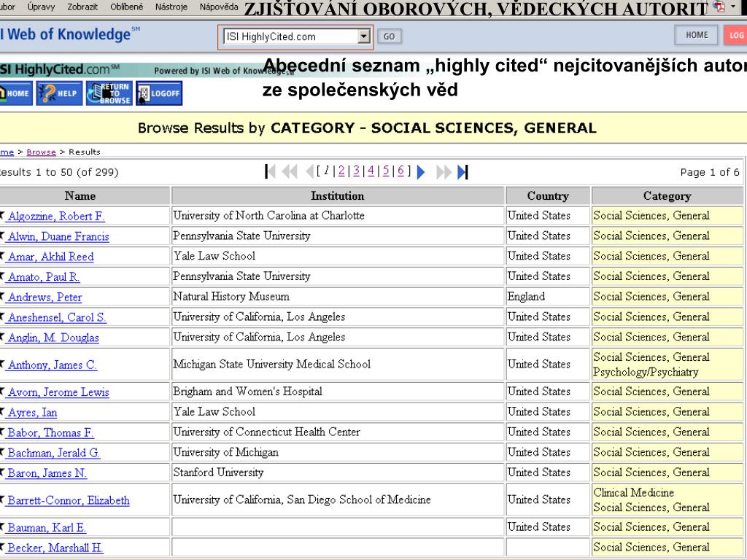Click the Logoff door icon button
The image size is (747, 560).
coord(159,93)
